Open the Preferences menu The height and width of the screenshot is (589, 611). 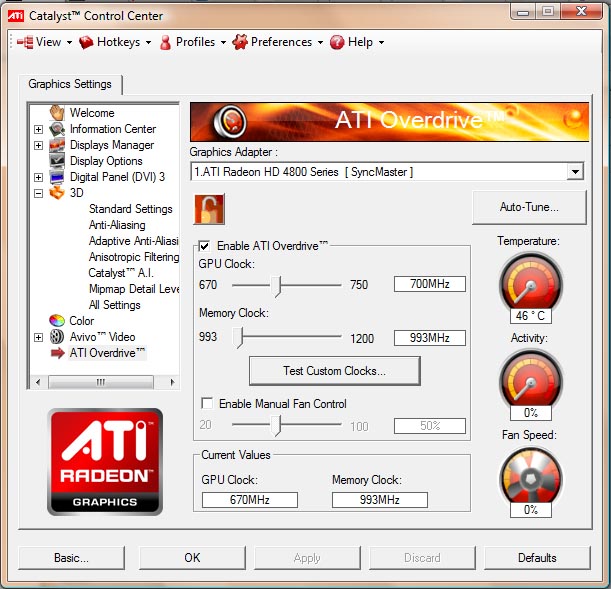point(279,42)
